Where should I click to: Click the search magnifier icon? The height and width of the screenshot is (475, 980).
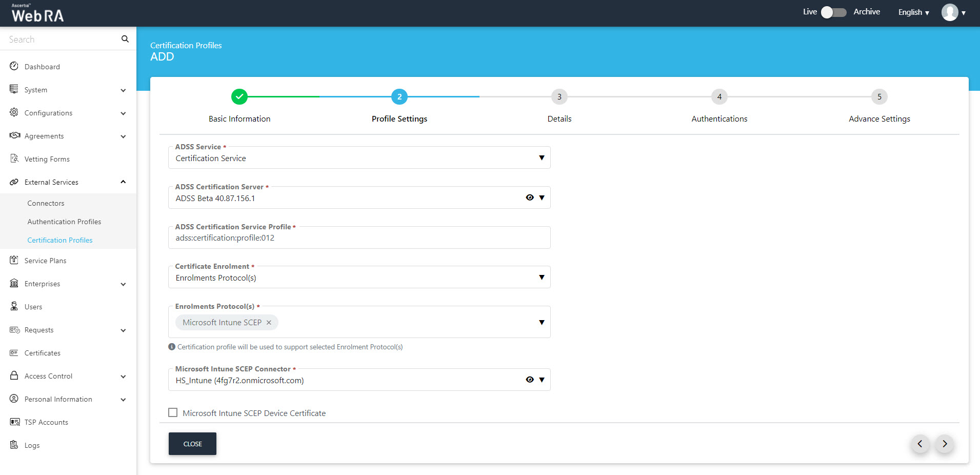125,39
